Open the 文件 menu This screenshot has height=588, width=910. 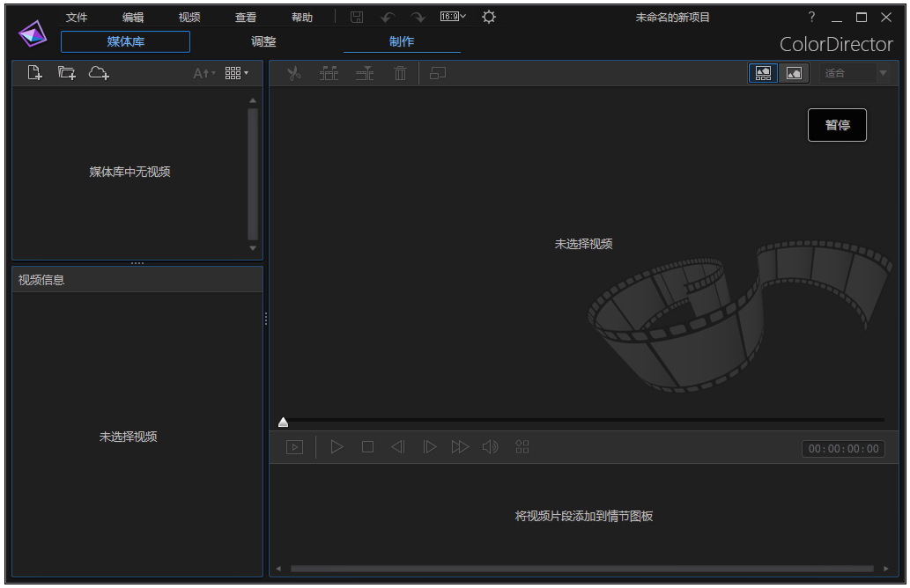76,18
